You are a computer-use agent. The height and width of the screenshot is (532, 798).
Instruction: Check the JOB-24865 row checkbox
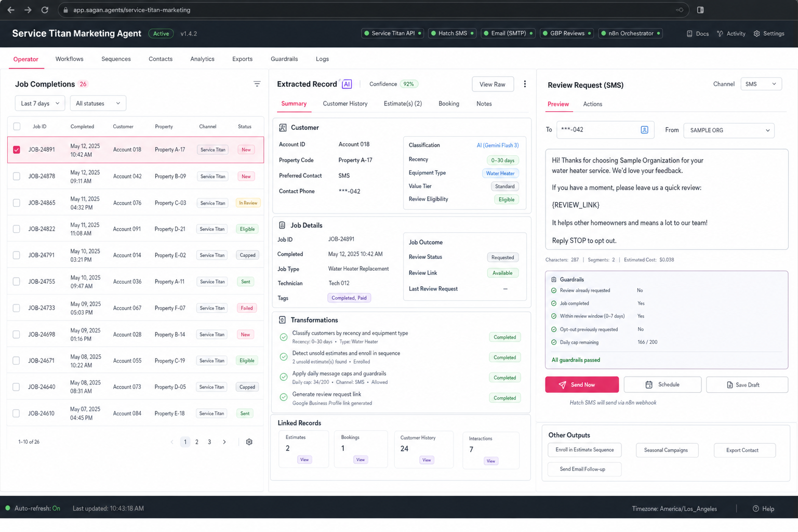pyautogui.click(x=17, y=203)
